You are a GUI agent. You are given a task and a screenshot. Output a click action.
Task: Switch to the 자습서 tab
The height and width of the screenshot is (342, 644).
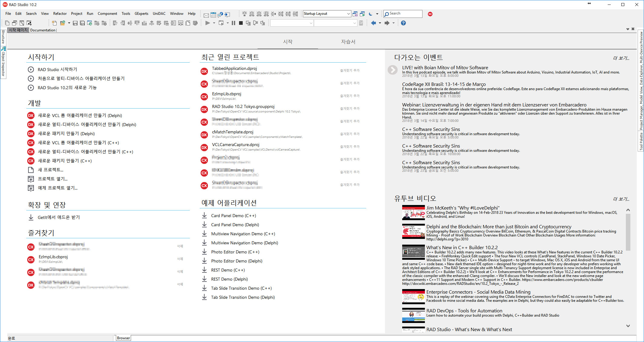(x=348, y=42)
